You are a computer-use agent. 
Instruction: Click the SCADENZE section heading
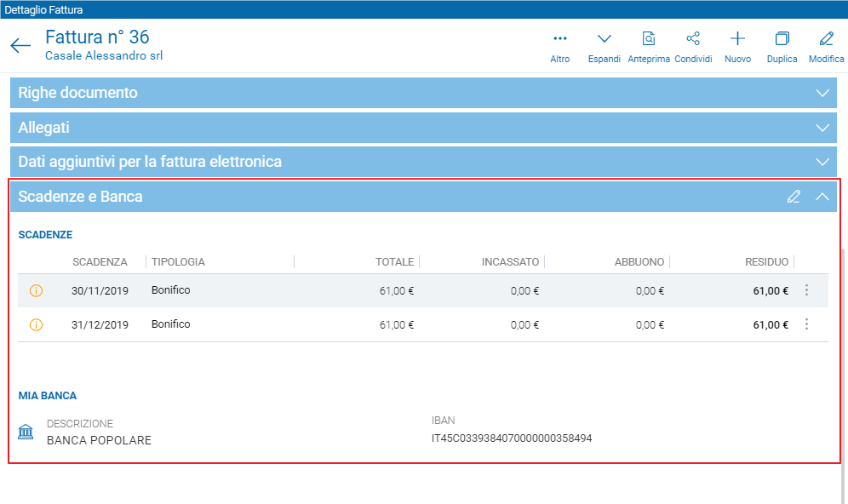click(45, 235)
